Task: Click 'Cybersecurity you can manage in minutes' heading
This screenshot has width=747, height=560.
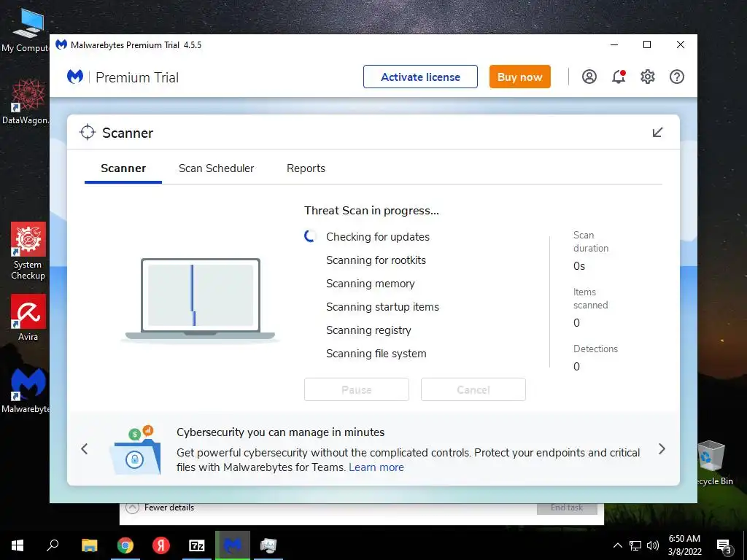Action: point(281,432)
